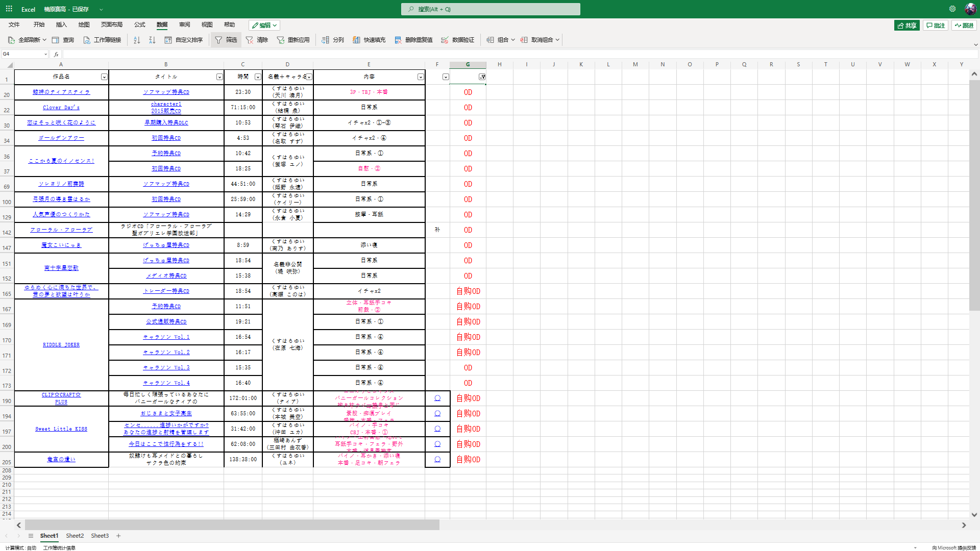Click the green 共享 share button

[x=906, y=25]
